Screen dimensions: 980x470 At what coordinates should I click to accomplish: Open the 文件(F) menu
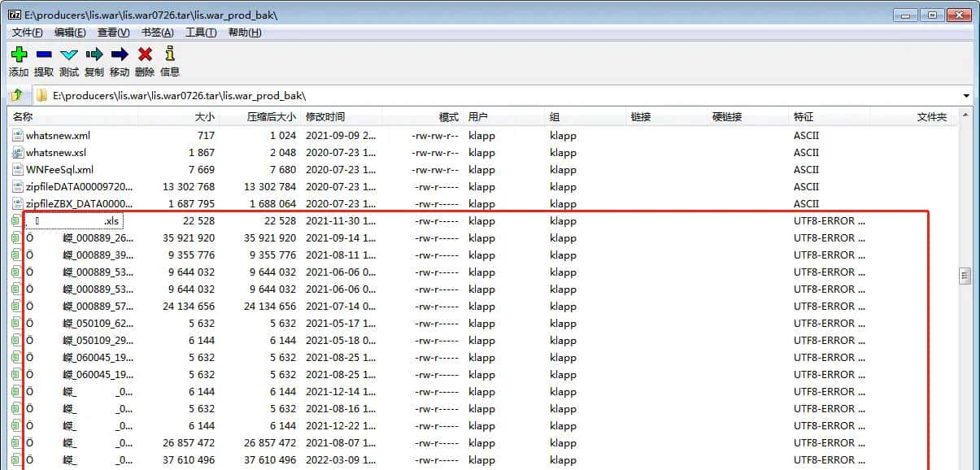coord(28,33)
